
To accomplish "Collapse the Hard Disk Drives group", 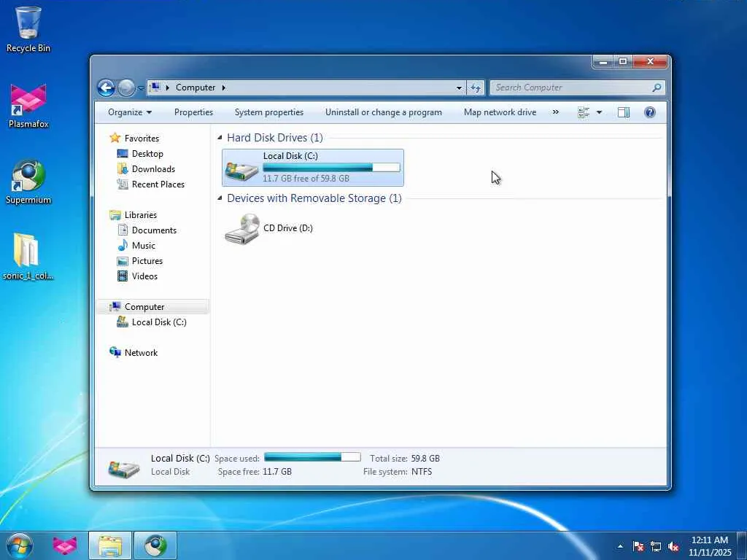I will point(220,138).
